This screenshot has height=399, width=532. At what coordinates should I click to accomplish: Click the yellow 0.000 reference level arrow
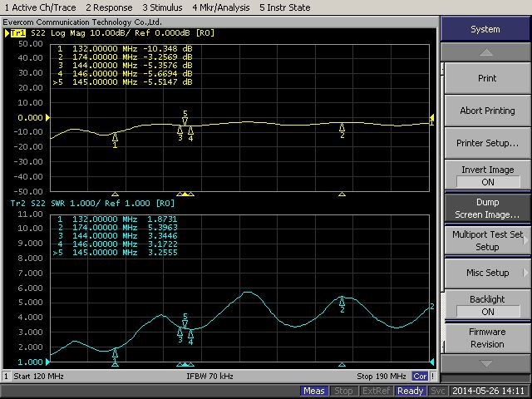pyautogui.click(x=48, y=118)
